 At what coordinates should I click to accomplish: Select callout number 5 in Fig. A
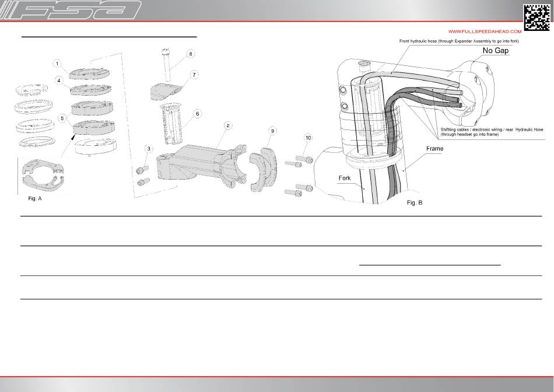pyautogui.click(x=62, y=118)
